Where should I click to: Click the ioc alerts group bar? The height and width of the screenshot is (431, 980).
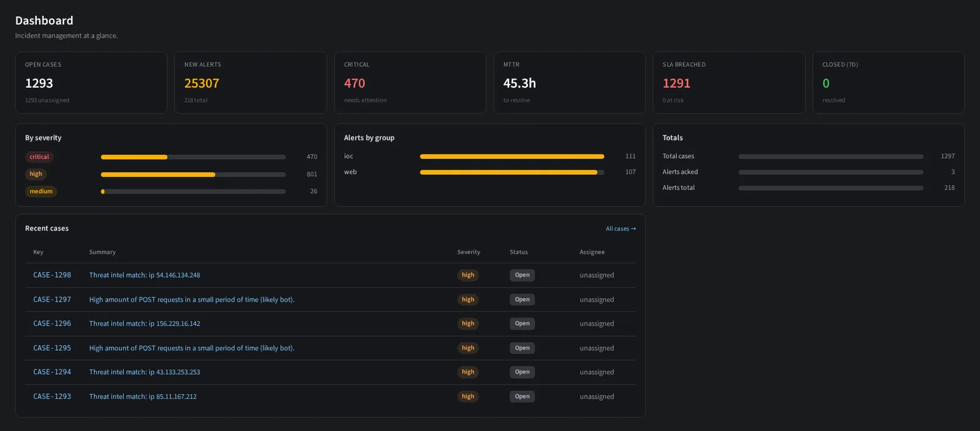pos(512,156)
